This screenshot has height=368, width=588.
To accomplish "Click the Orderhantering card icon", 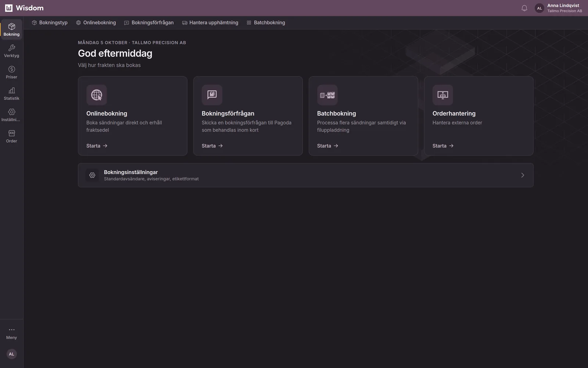I will (443, 95).
